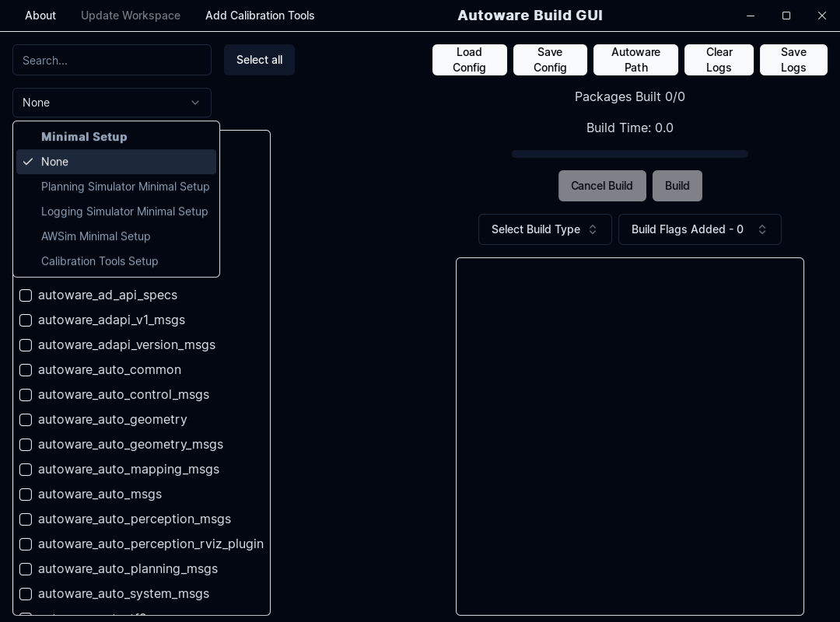Click Clear Logs to empty the log panel

coord(719,60)
